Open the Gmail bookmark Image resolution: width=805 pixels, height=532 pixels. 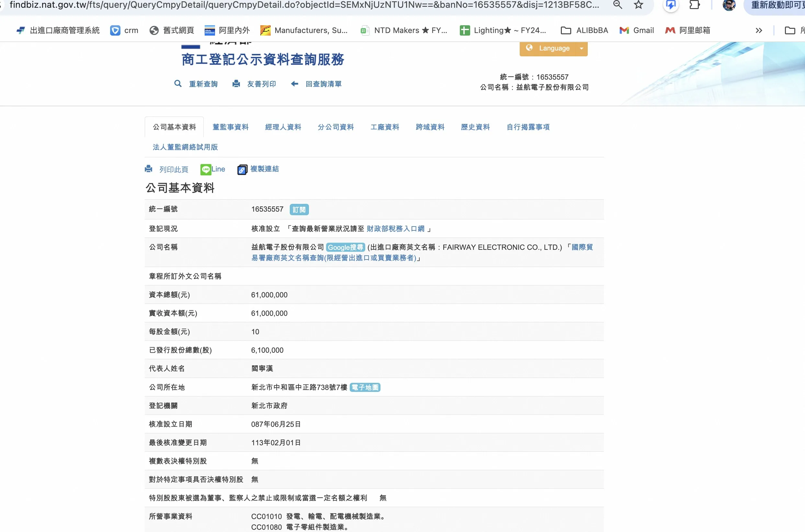[637, 30]
